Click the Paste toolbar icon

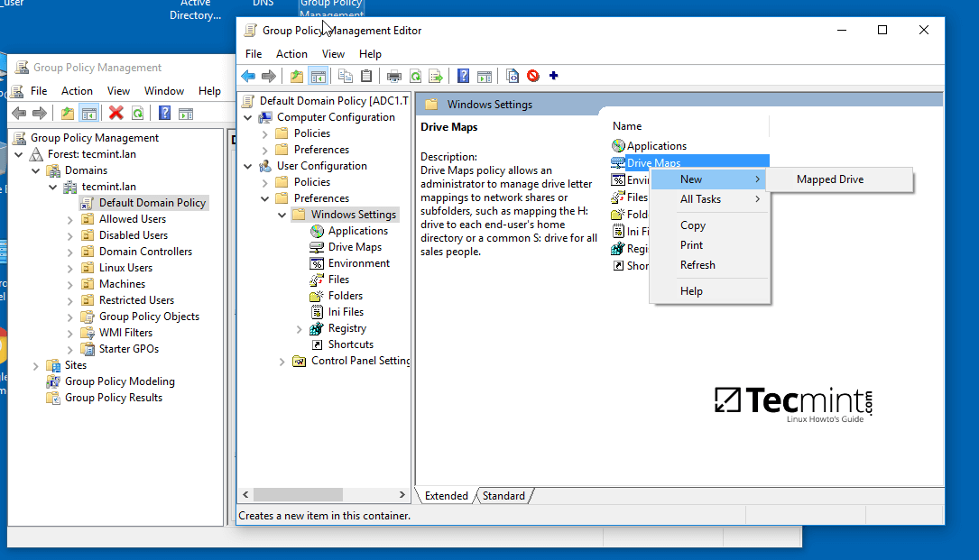[x=365, y=76]
